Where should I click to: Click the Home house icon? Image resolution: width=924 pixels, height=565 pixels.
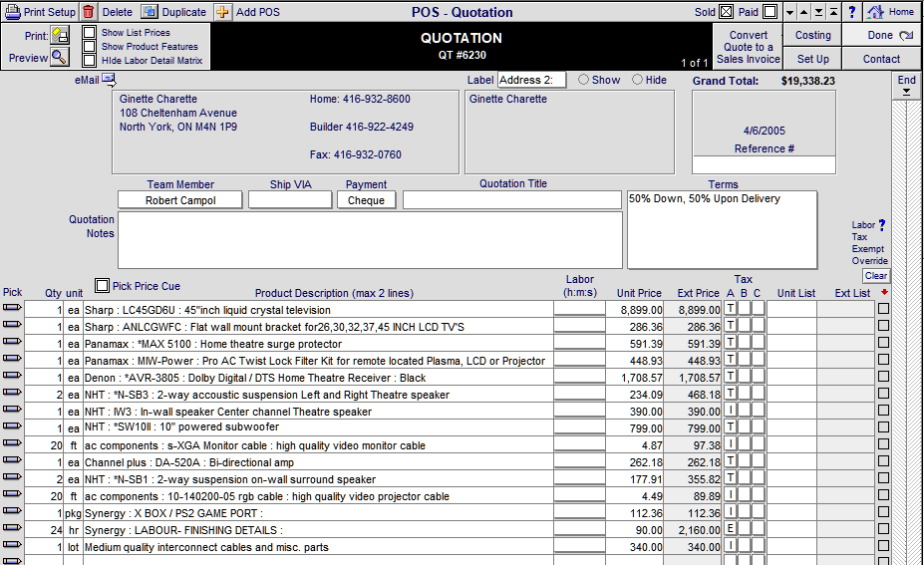(876, 12)
